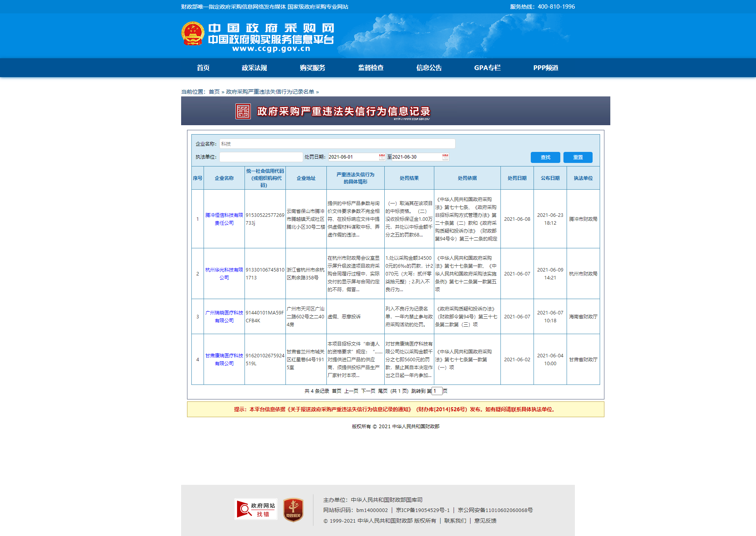The width and height of the screenshot is (756, 536).
Task: Click the red seal icon in banner
Action: click(243, 111)
